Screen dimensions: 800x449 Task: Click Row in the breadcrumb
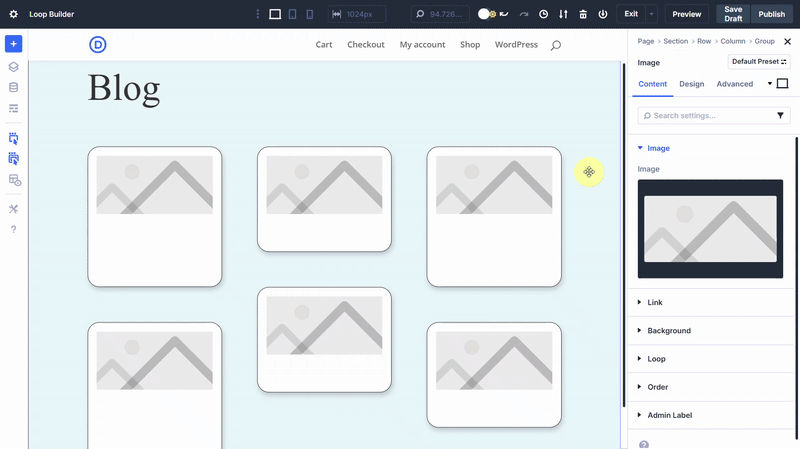coord(704,41)
